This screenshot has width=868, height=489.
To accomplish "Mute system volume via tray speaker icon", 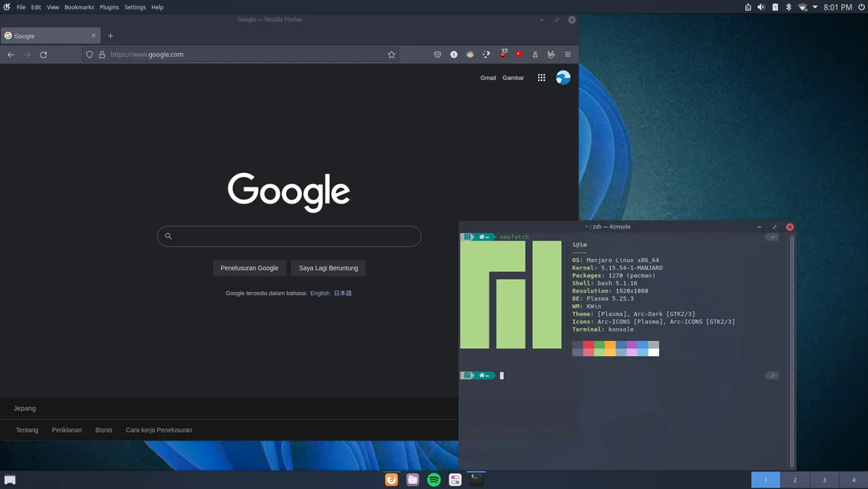I will [x=760, y=7].
